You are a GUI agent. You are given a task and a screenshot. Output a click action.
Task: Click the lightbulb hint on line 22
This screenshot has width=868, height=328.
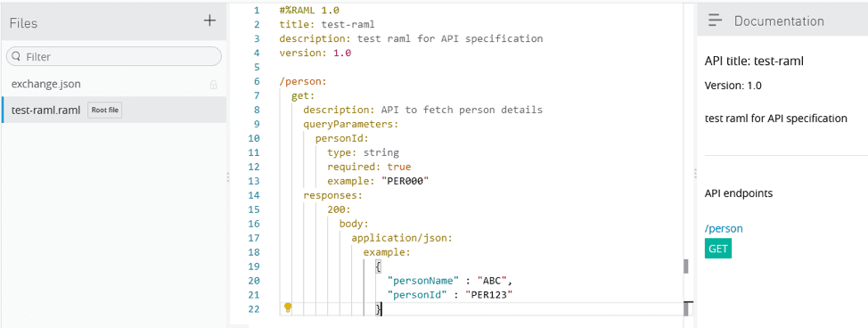point(288,307)
